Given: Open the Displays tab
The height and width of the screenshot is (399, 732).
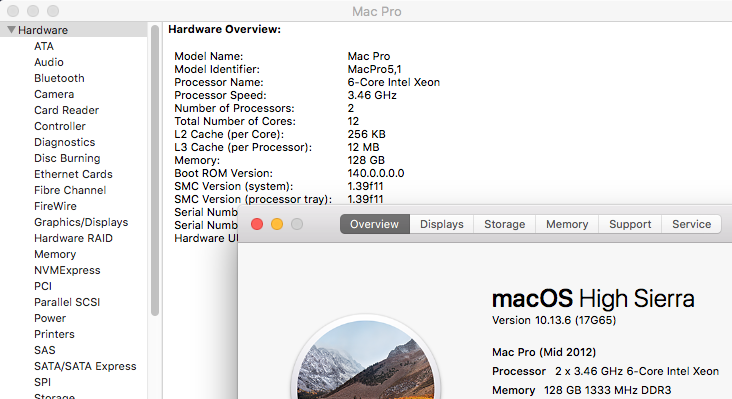Looking at the screenshot, I should pos(442,224).
